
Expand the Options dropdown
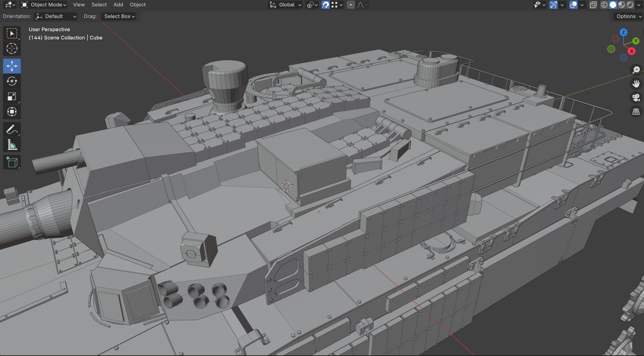click(629, 16)
